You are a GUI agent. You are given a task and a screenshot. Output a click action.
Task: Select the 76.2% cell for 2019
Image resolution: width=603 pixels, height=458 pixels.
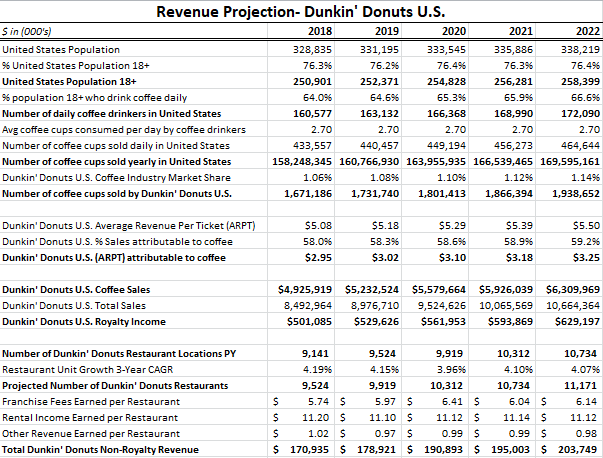384,66
